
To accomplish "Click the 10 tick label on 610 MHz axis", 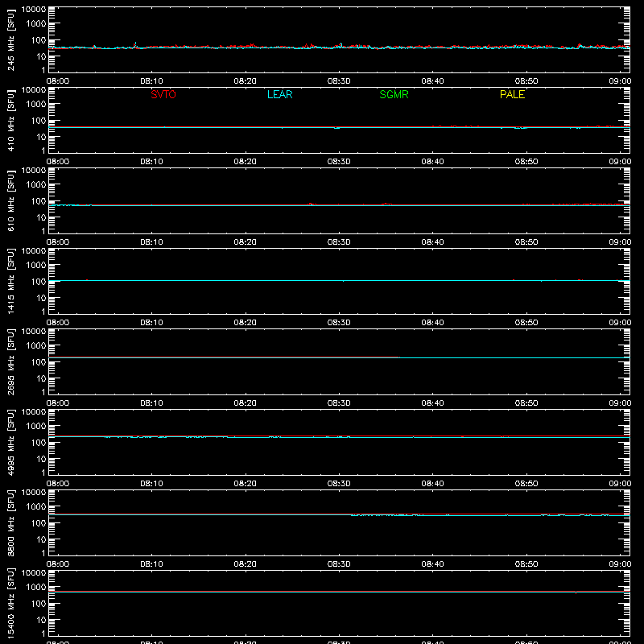I will (42, 217).
